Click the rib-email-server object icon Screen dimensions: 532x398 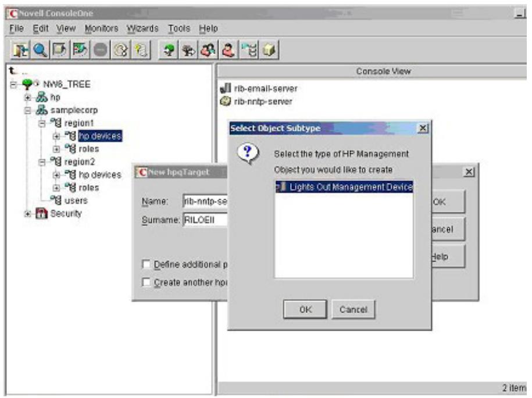[x=225, y=88]
